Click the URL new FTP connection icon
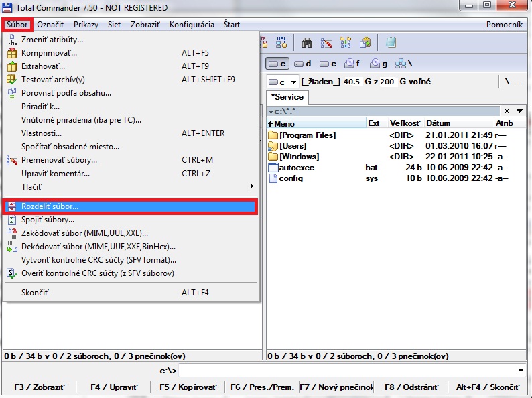This screenshot has width=532, height=398. pos(281,42)
